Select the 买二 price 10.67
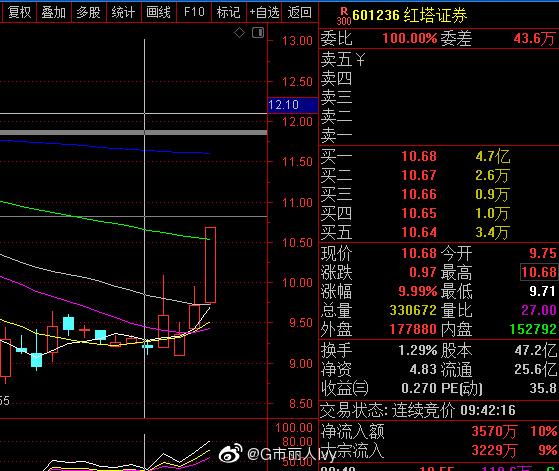This screenshot has width=559, height=471. 419,175
